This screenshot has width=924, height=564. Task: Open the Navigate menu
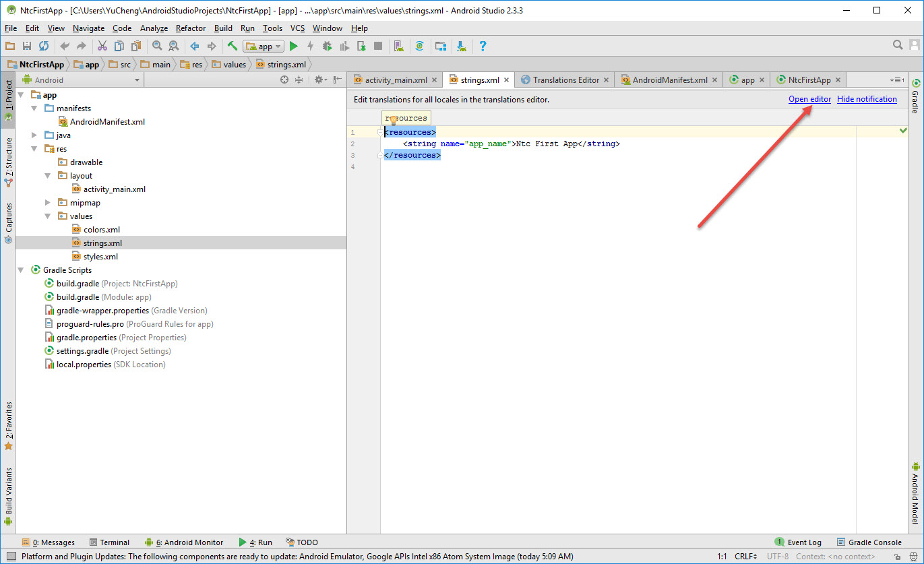[88, 28]
